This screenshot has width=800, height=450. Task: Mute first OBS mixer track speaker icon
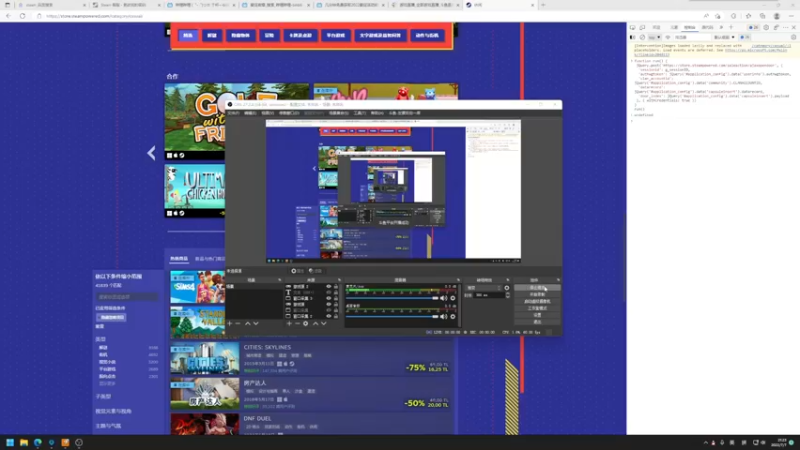443,298
